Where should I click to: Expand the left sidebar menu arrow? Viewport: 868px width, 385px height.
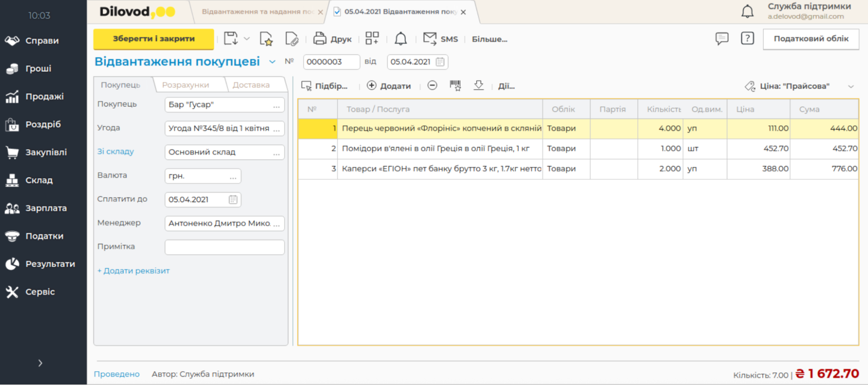(x=40, y=363)
